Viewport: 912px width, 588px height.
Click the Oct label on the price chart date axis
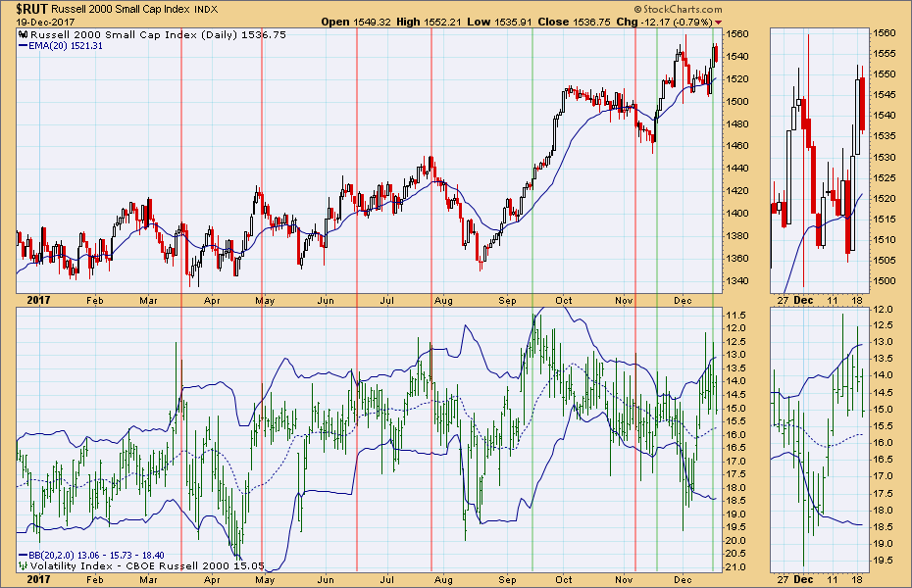pos(563,301)
